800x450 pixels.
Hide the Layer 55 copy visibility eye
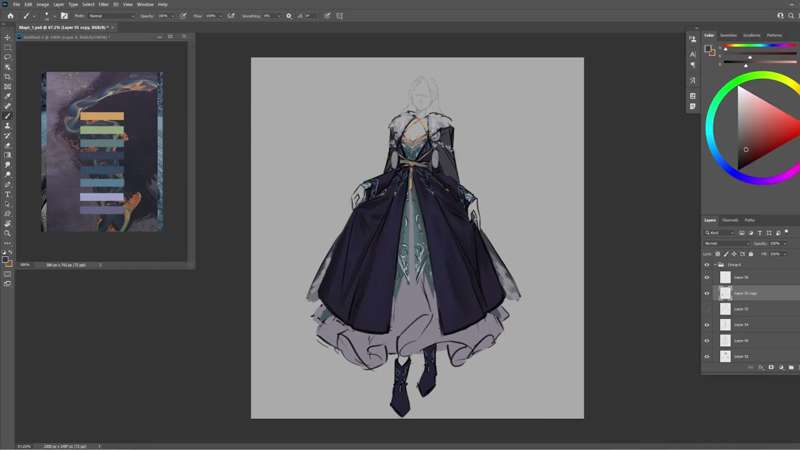point(707,293)
